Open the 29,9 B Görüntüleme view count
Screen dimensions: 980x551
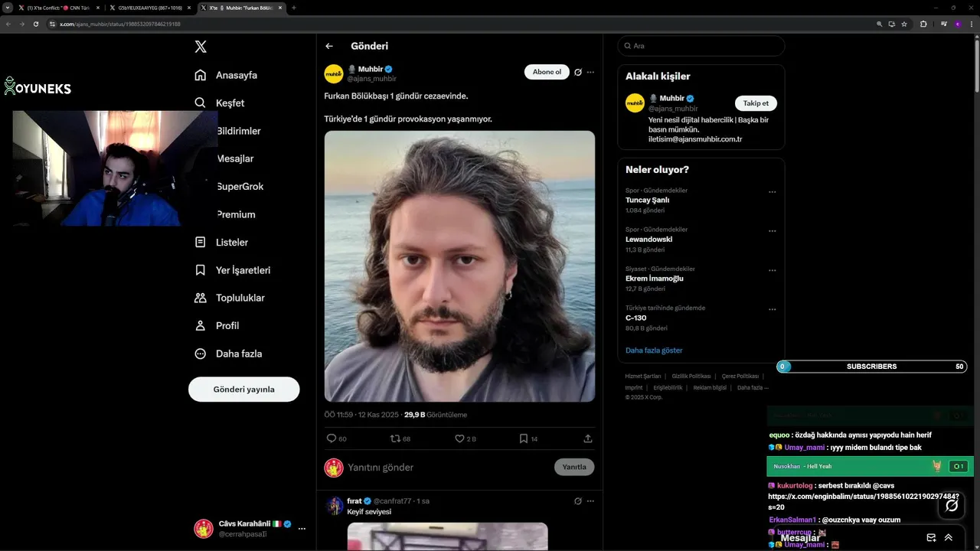click(x=436, y=415)
